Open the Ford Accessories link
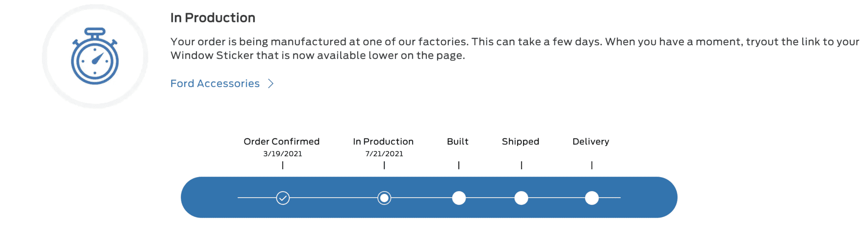 tap(215, 84)
